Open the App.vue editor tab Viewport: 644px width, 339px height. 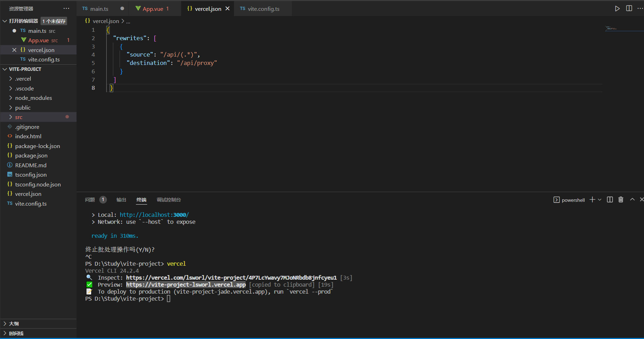tap(155, 9)
